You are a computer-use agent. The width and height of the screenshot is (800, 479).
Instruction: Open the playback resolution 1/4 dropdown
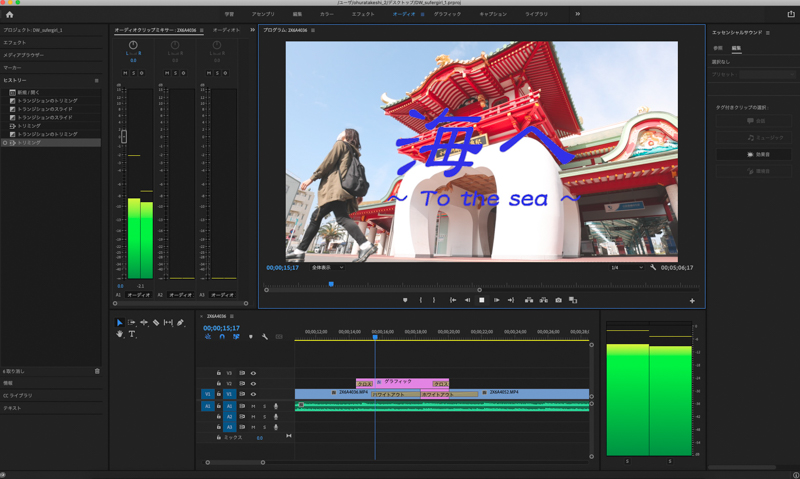(624, 268)
